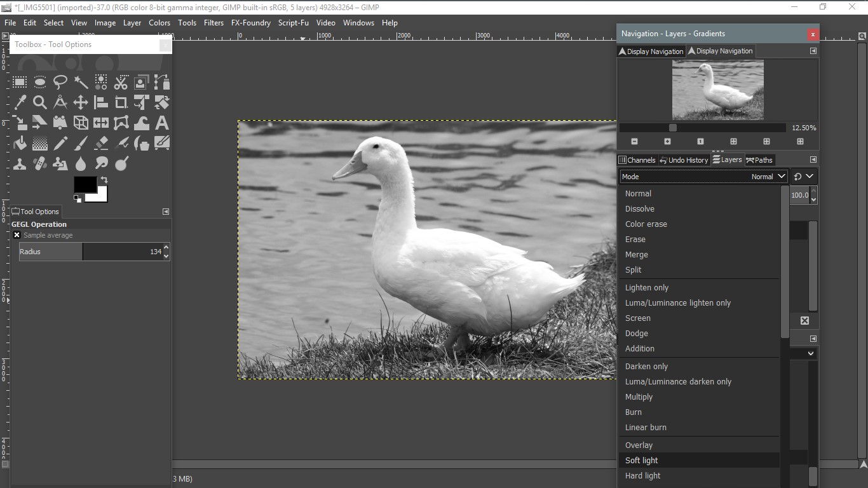The width and height of the screenshot is (868, 488).
Task: Activate the Zoom magnifier tool
Action: [x=40, y=102]
